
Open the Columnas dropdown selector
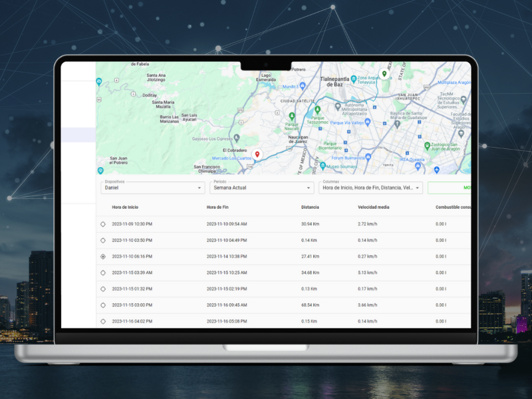pos(370,188)
